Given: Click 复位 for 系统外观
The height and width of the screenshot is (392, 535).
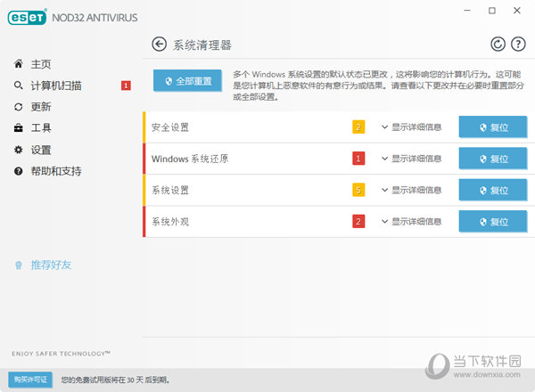Looking at the screenshot, I should tap(493, 222).
